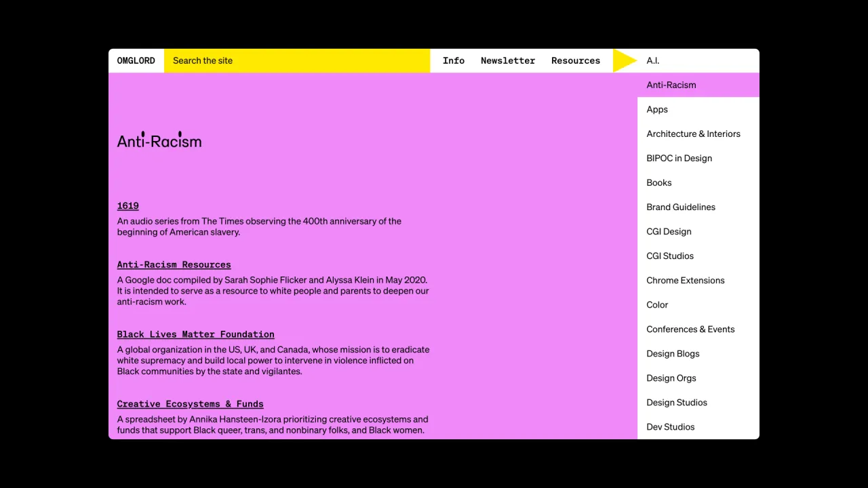Image resolution: width=868 pixels, height=488 pixels.
Task: Open the Info menu item
Action: point(454,60)
